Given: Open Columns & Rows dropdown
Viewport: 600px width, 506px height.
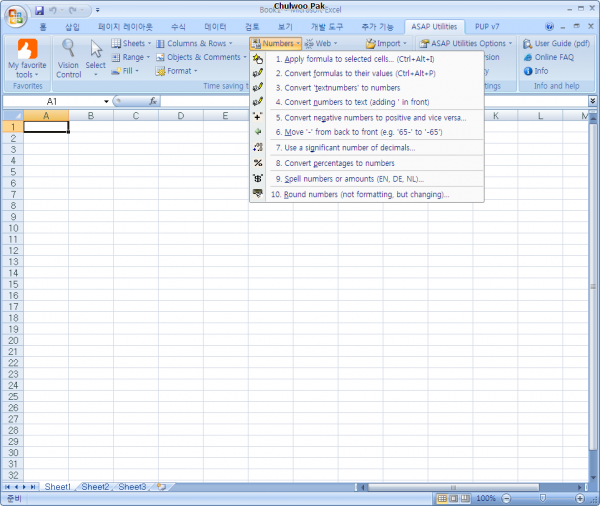Looking at the screenshot, I should (x=194, y=43).
